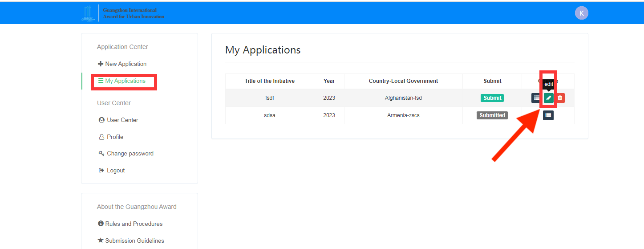Open My Applications in the sidebar
This screenshot has height=249, width=644.
click(125, 81)
